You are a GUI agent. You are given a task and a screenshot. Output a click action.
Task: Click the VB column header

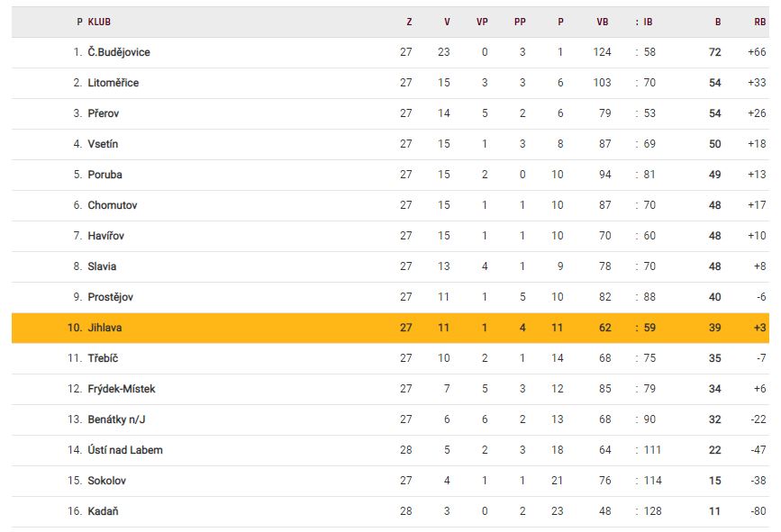[x=602, y=22]
